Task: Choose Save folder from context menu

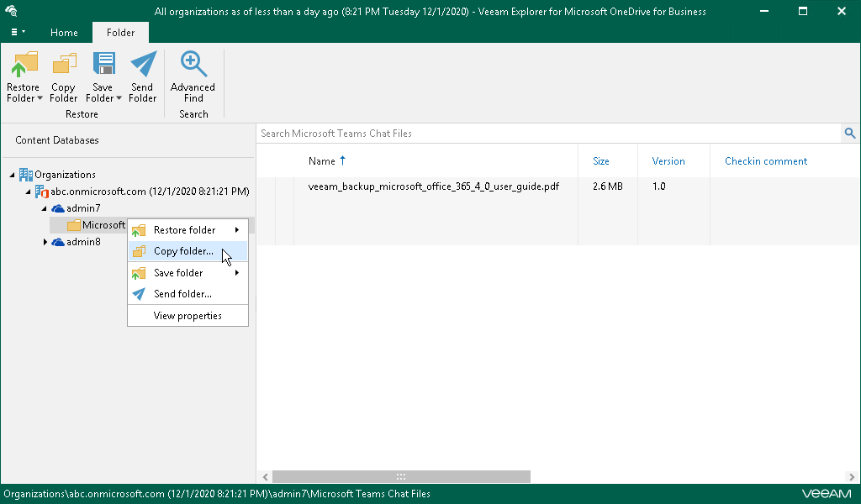Action: click(x=188, y=272)
